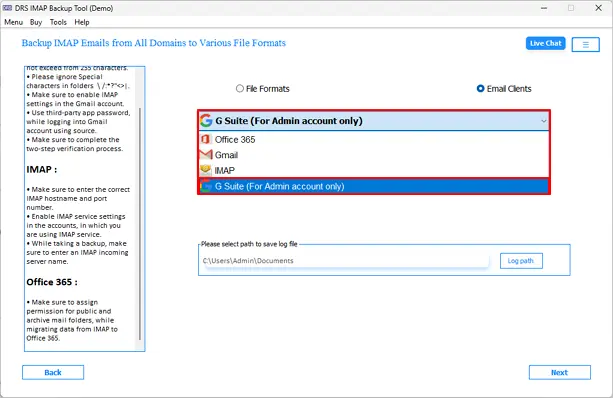Open the Menu menu
Screen dimensions: 613x398
click(14, 22)
